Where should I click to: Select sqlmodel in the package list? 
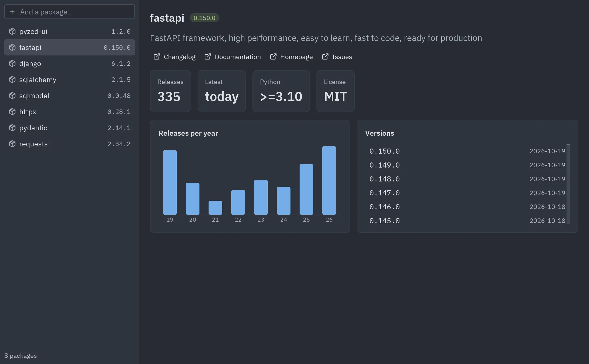point(70,96)
